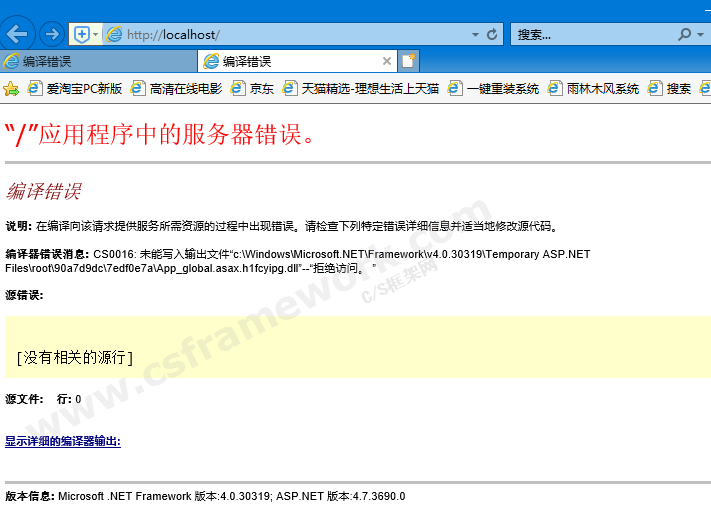This screenshot has width=711, height=519.
Task: Click the 一键重装系统 favorites link
Action: tap(493, 88)
